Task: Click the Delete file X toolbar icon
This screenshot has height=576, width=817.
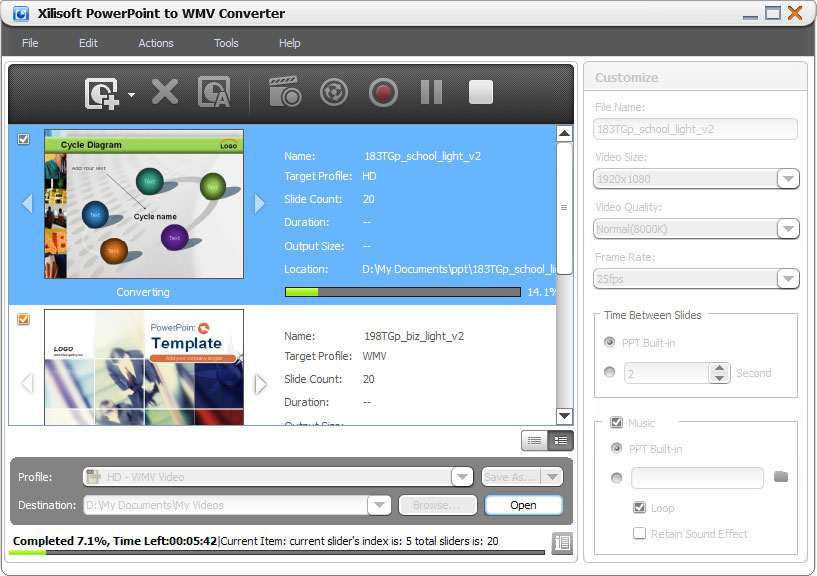Action: (x=163, y=92)
